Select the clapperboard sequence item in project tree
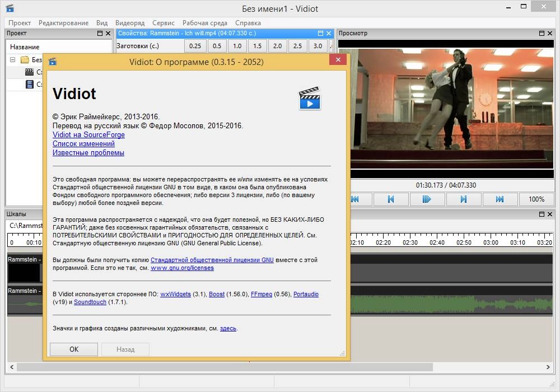This screenshot has width=560, height=392. (x=29, y=72)
